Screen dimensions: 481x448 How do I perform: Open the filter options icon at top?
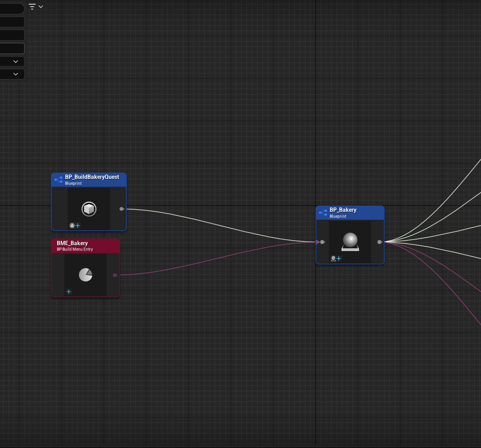tap(35, 7)
